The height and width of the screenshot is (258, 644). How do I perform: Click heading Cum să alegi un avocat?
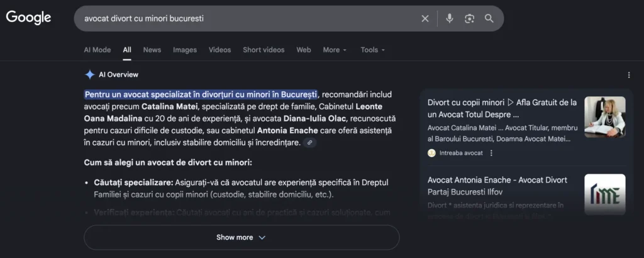(167, 163)
